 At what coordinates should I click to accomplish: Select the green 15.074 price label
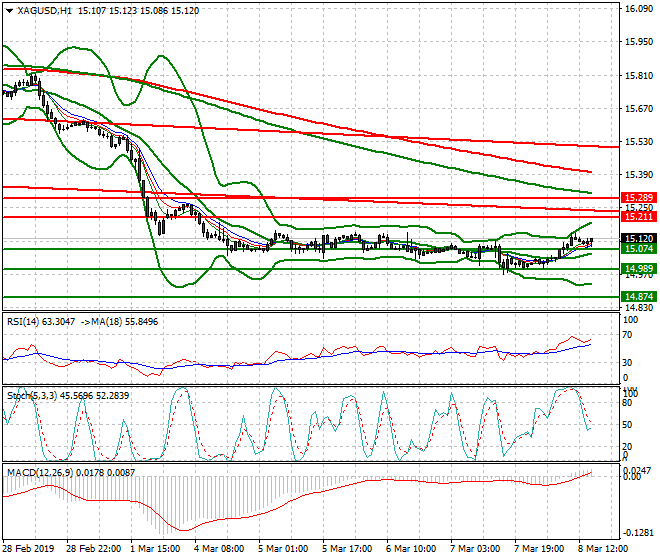[x=639, y=249]
